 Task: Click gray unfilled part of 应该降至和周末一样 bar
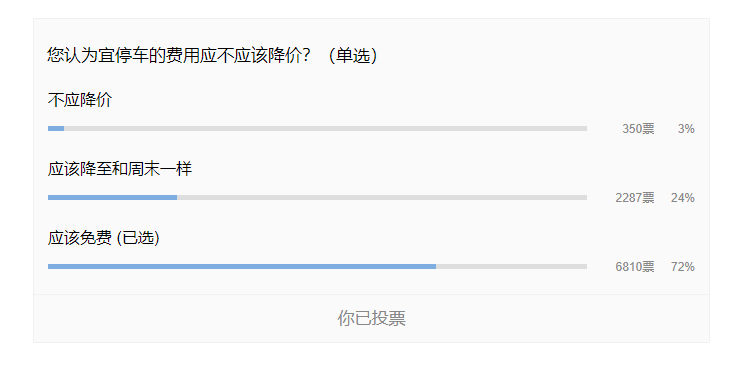382,198
